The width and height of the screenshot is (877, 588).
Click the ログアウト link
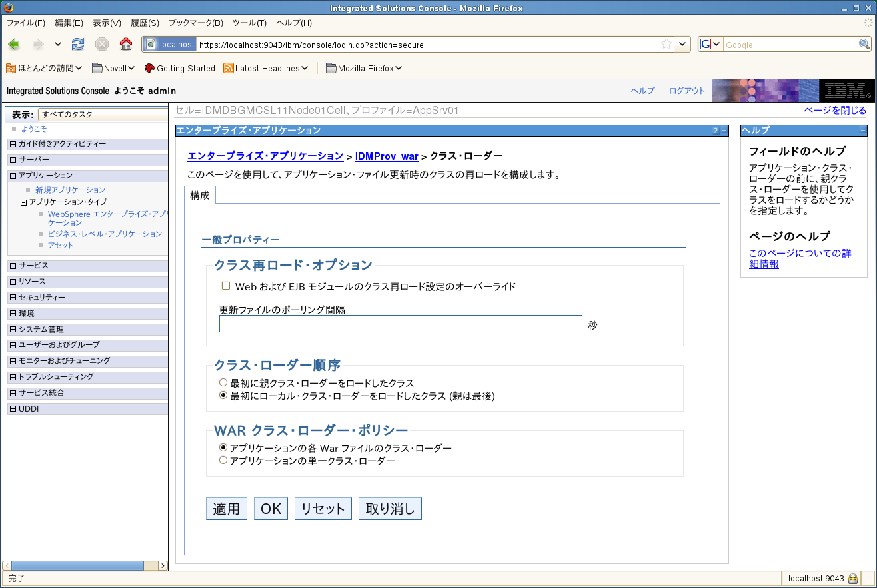pyautogui.click(x=686, y=91)
